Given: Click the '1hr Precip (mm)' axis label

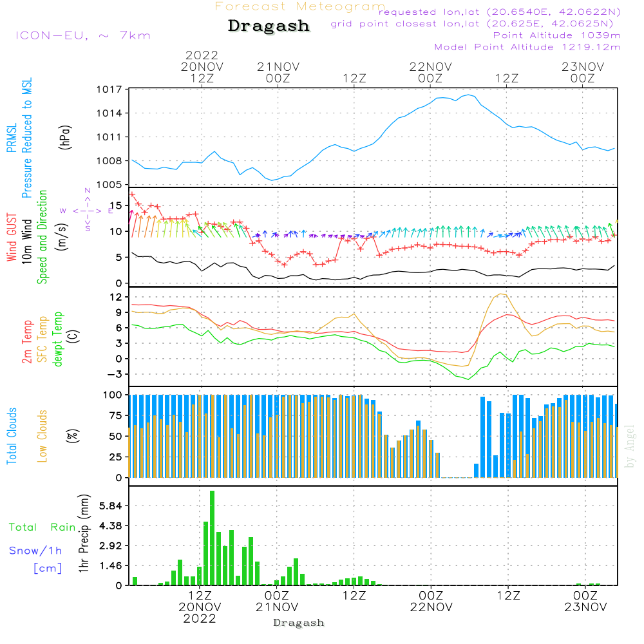Looking at the screenshot, I should tap(84, 533).
